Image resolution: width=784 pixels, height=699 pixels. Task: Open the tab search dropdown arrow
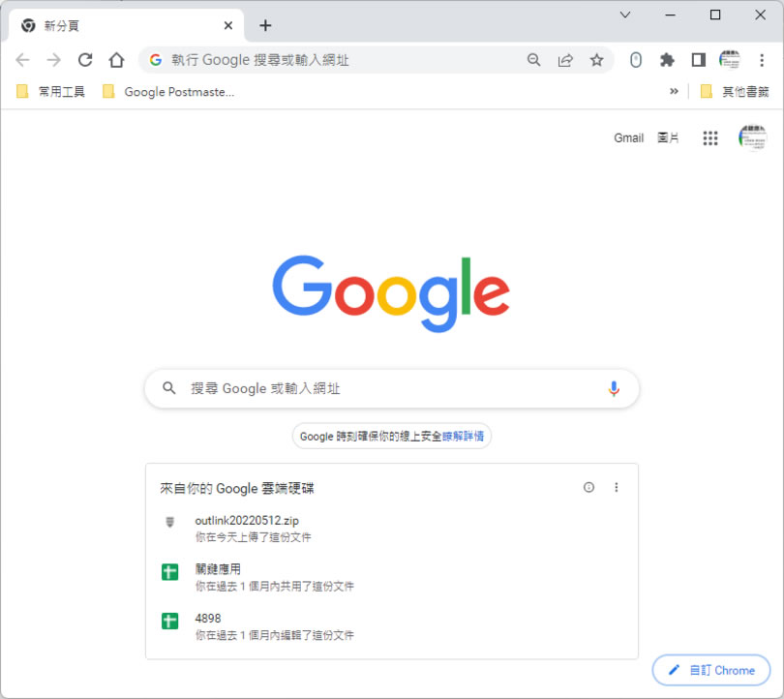pos(625,15)
